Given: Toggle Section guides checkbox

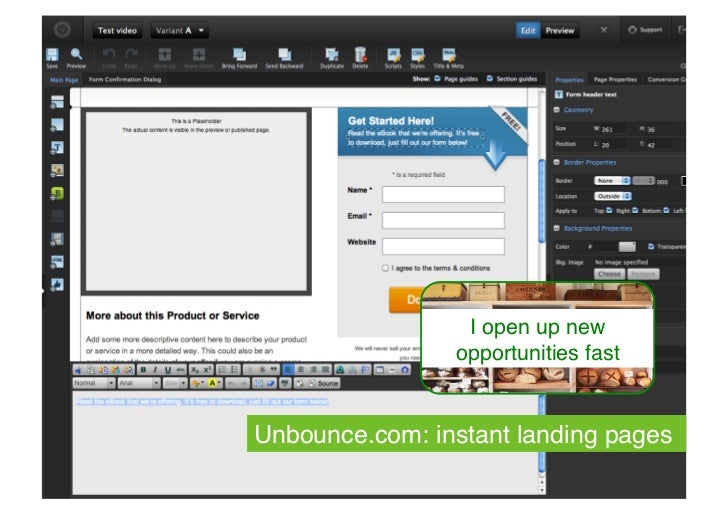Looking at the screenshot, I should coord(490,78).
